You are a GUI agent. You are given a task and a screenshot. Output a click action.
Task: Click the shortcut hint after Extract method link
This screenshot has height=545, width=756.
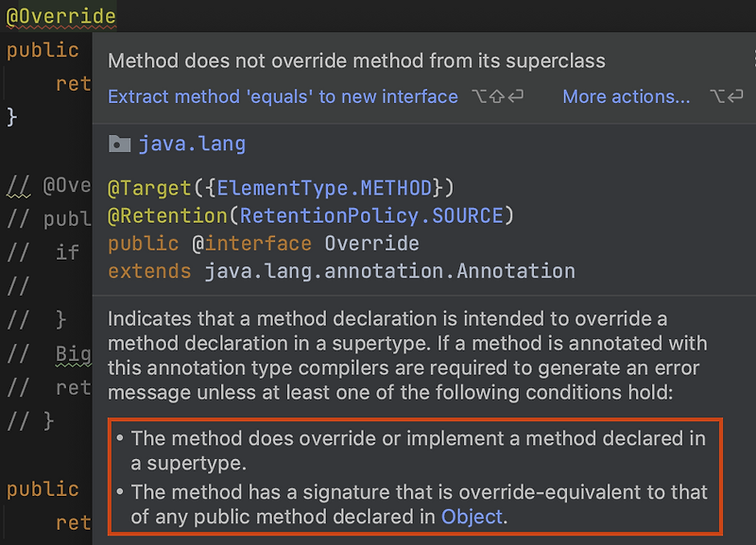[498, 97]
